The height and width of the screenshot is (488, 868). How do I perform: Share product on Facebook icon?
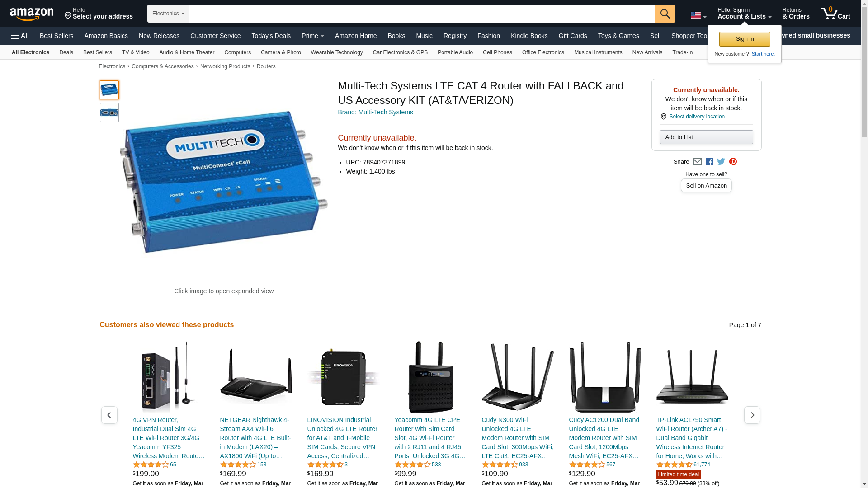coord(709,162)
